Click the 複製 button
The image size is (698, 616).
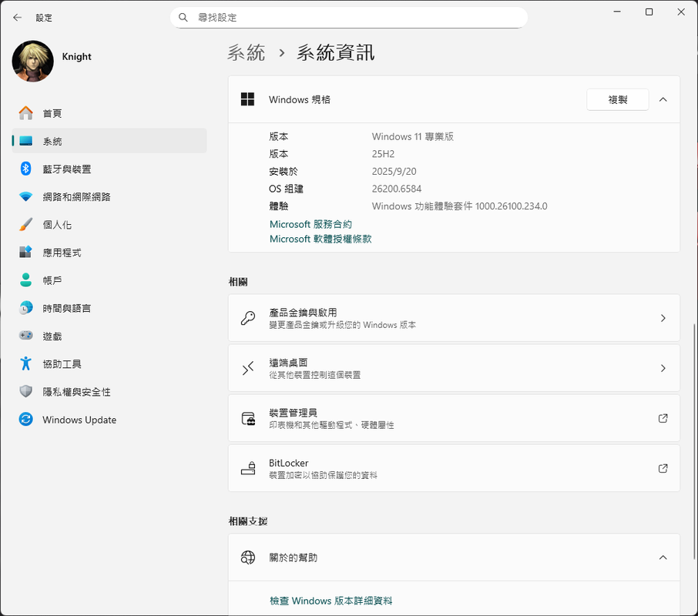[617, 99]
